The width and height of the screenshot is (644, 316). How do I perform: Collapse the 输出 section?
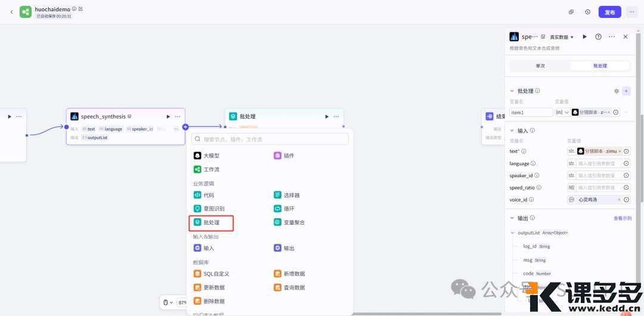coord(512,218)
